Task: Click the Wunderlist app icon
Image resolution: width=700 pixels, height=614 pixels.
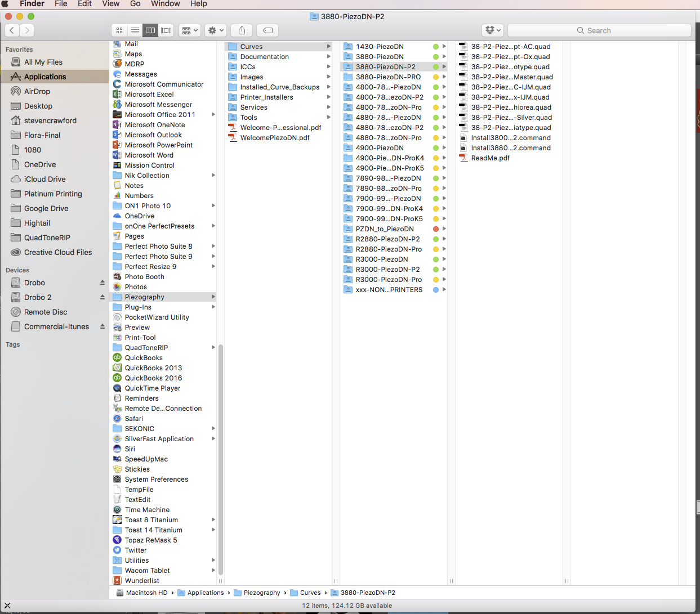Action: click(117, 581)
